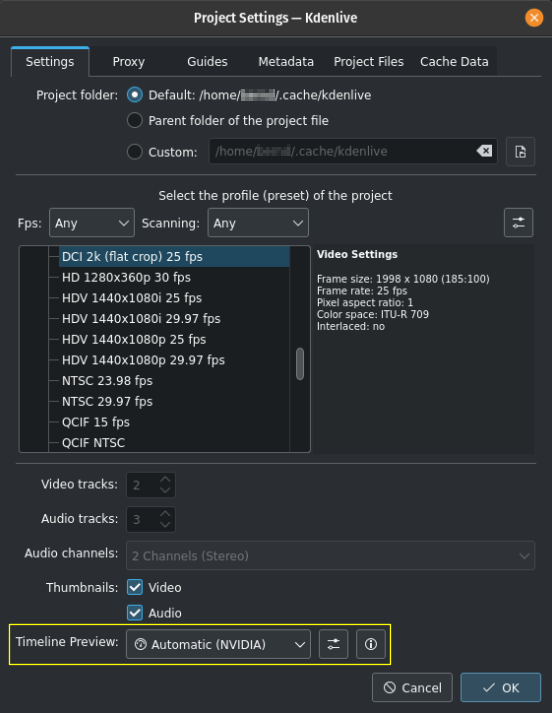Switch to the Proxy tab
Image resolution: width=552 pixels, height=713 pixels.
pos(129,61)
